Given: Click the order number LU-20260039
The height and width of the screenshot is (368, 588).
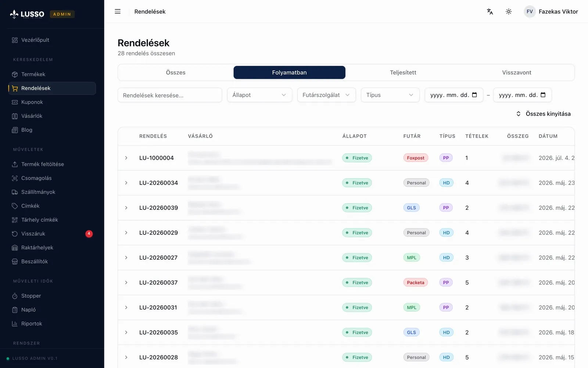Looking at the screenshot, I should 158,208.
